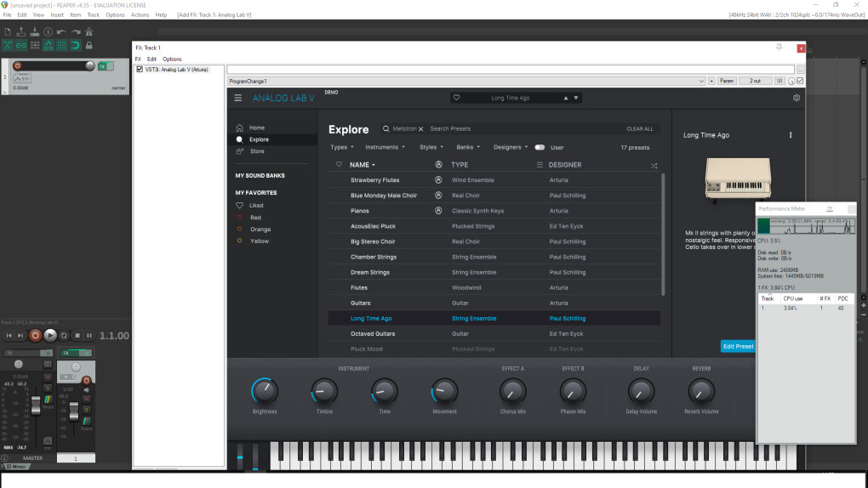Screen dimensions: 868x488
Task: Go to project start transport button
Action: pyautogui.click(x=9, y=335)
